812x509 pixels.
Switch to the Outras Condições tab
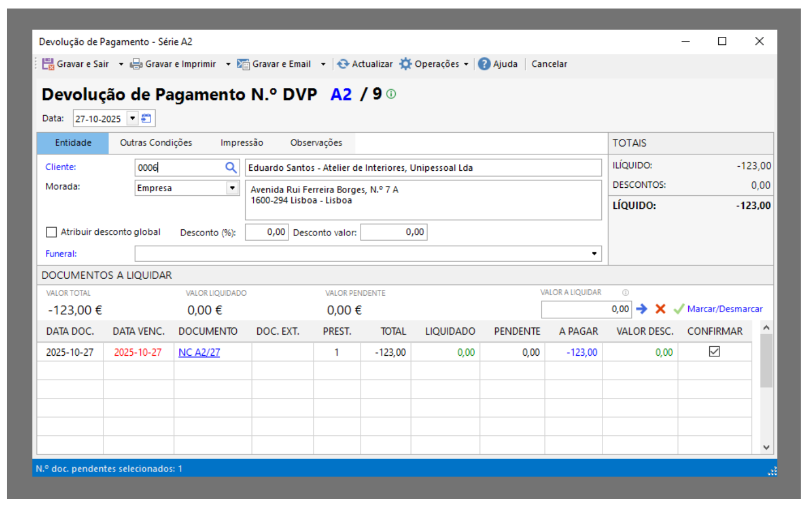(156, 143)
